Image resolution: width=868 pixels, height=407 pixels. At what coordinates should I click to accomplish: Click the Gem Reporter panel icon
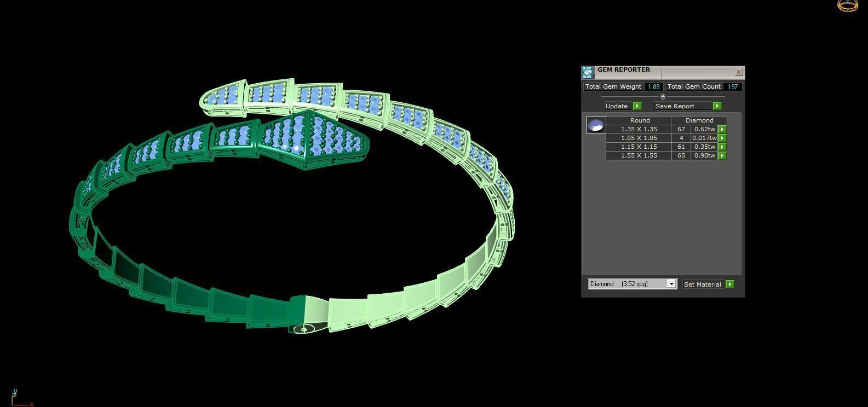point(588,73)
